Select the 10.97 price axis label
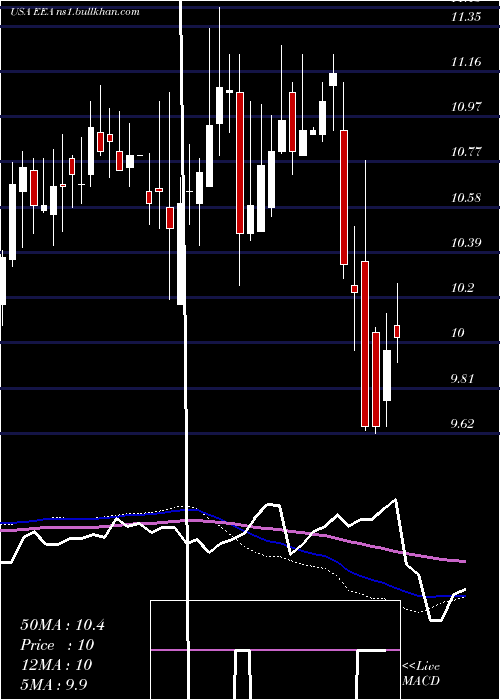Screen dimensions: 500x700 pyautogui.click(x=466, y=107)
